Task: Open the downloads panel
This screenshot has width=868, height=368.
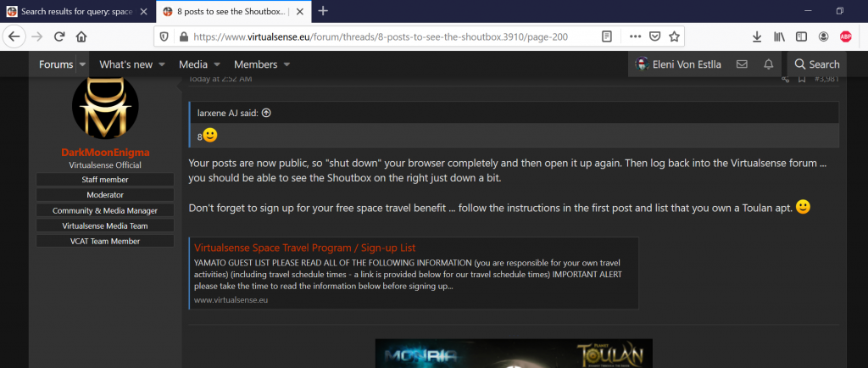Action: pyautogui.click(x=757, y=36)
